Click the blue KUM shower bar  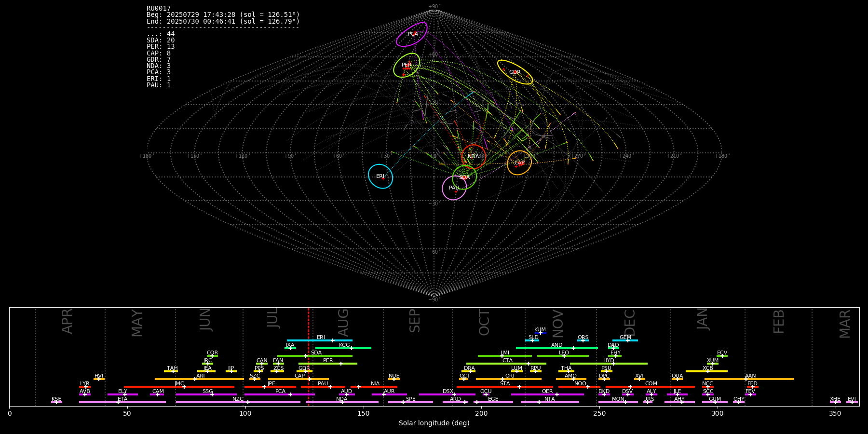point(541,333)
